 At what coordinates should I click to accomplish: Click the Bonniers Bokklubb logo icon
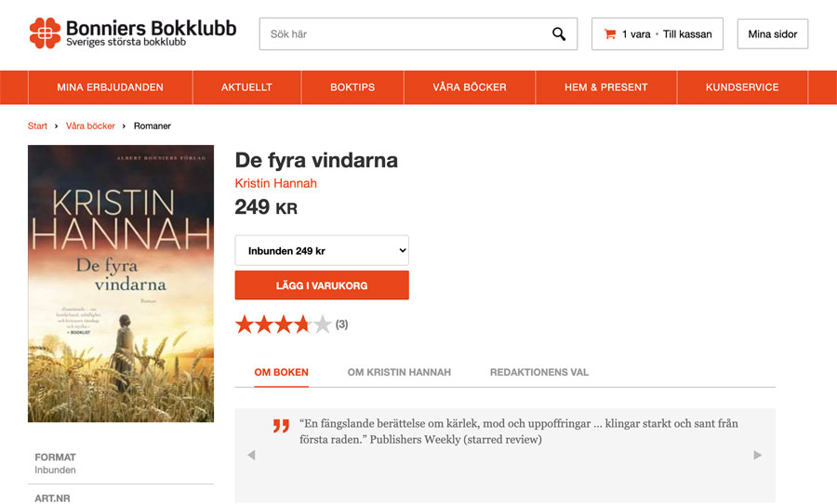(x=45, y=33)
